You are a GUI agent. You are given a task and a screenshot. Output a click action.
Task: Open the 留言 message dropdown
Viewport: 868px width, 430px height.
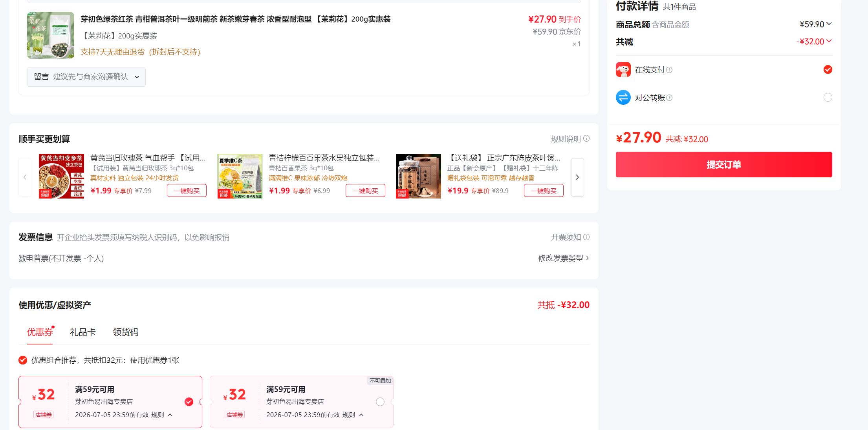pyautogui.click(x=86, y=77)
